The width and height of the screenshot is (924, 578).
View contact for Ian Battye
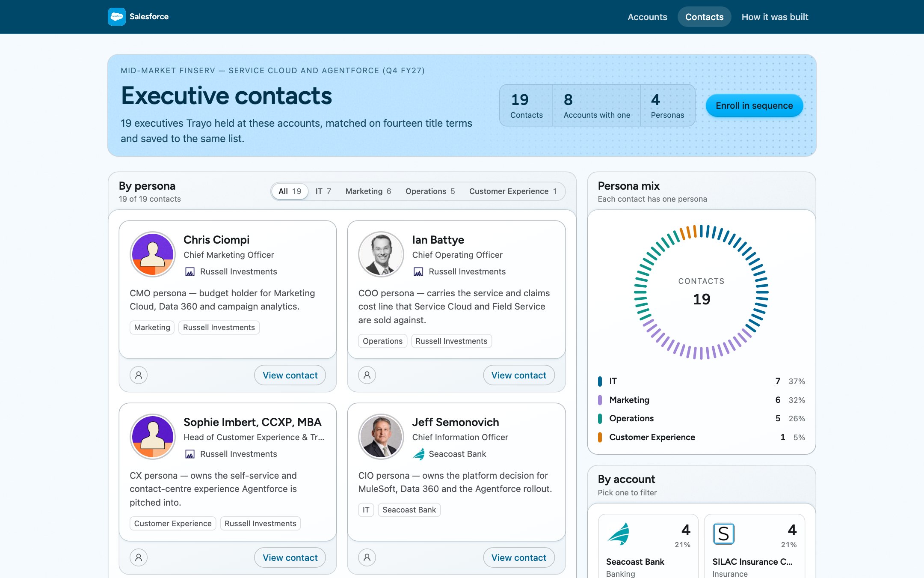pyautogui.click(x=518, y=375)
